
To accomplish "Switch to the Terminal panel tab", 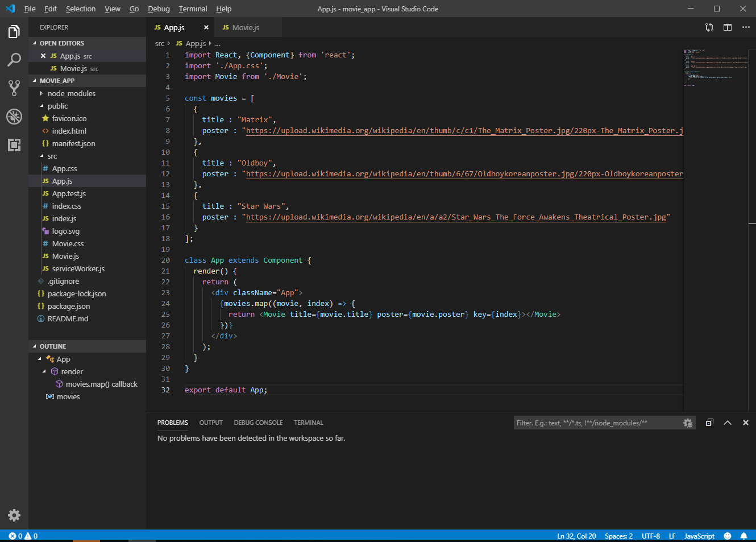I will (309, 423).
